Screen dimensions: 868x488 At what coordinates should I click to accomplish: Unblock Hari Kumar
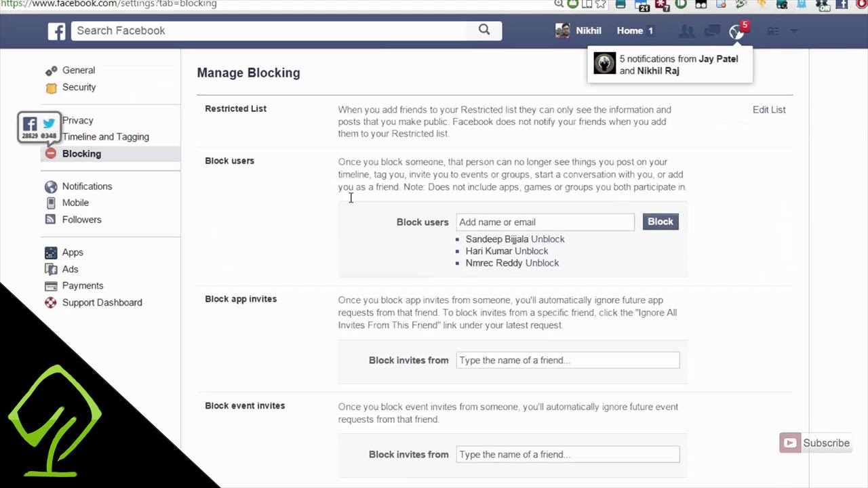coord(532,251)
